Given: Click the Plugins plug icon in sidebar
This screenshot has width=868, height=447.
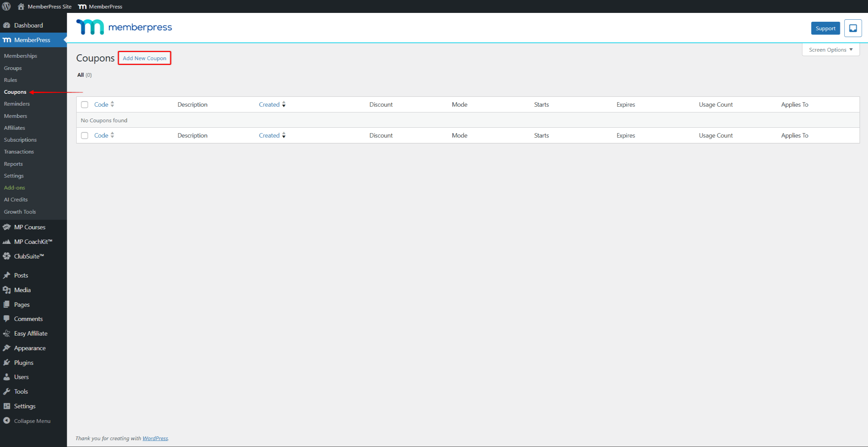Looking at the screenshot, I should (6, 362).
